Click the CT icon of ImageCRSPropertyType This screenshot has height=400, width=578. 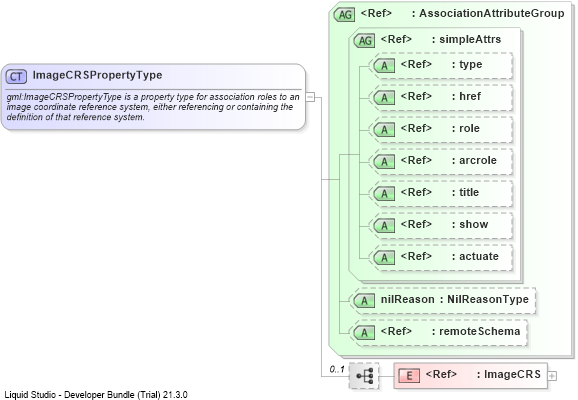(x=16, y=77)
